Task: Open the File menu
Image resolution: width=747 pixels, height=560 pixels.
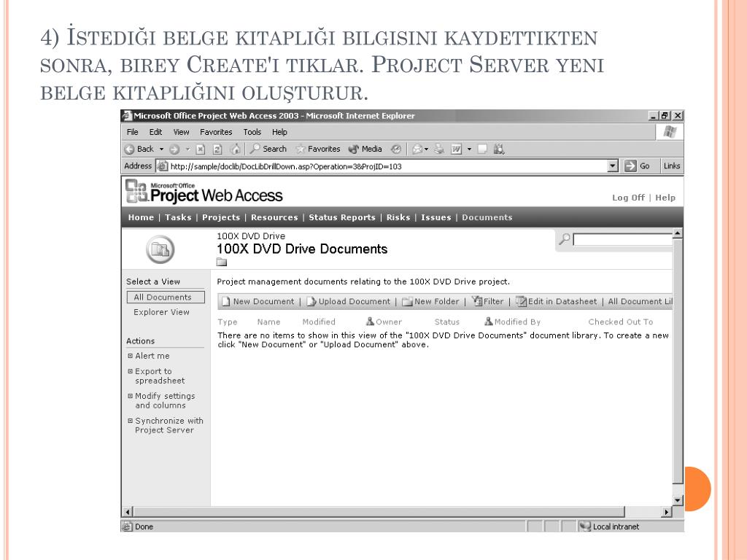Action: point(133,132)
